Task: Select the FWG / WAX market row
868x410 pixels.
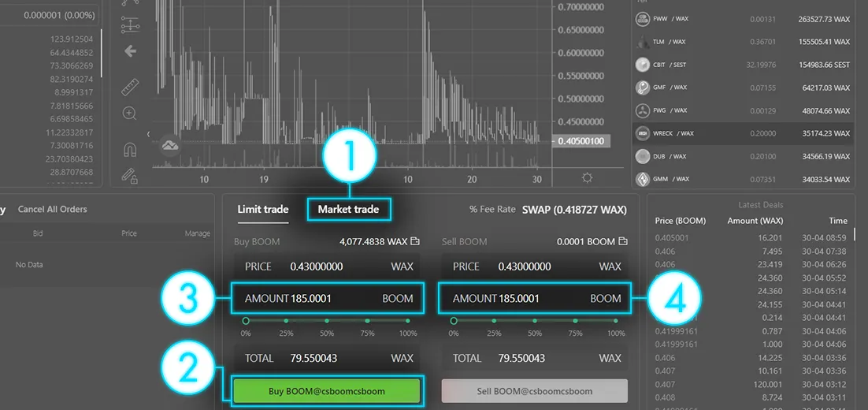Action: (742, 110)
